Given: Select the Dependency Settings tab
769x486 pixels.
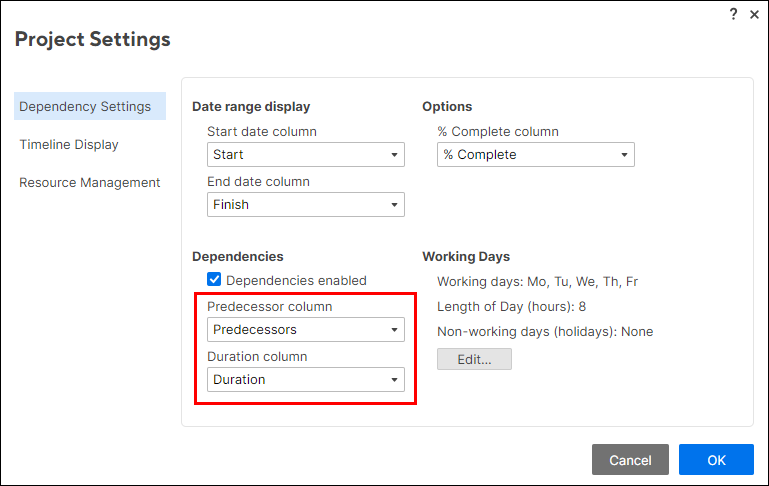Looking at the screenshot, I should (85, 107).
